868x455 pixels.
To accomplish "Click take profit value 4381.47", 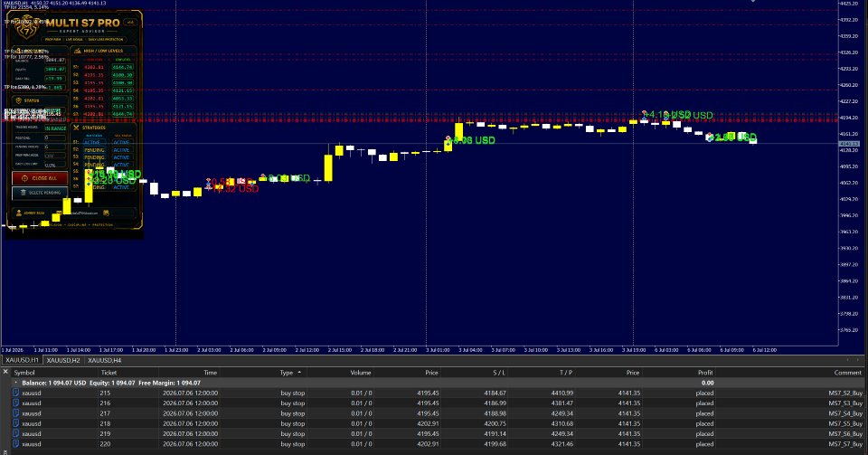I will point(561,403).
